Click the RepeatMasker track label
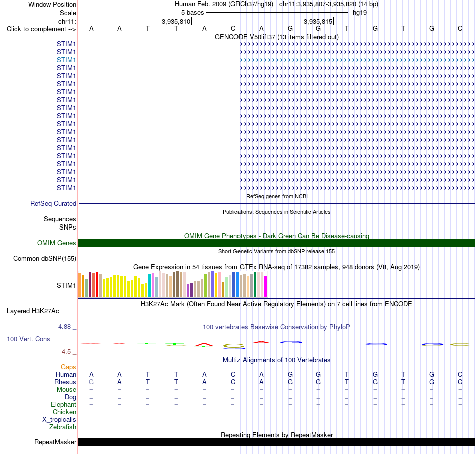This screenshot has height=454, width=476. 55,442
